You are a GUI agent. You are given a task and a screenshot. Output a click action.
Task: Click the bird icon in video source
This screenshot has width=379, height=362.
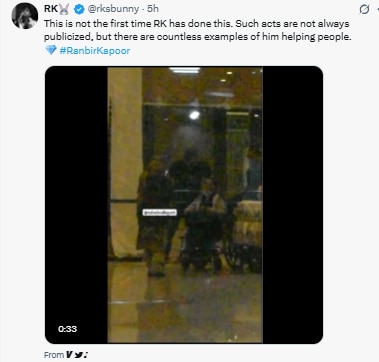78,355
